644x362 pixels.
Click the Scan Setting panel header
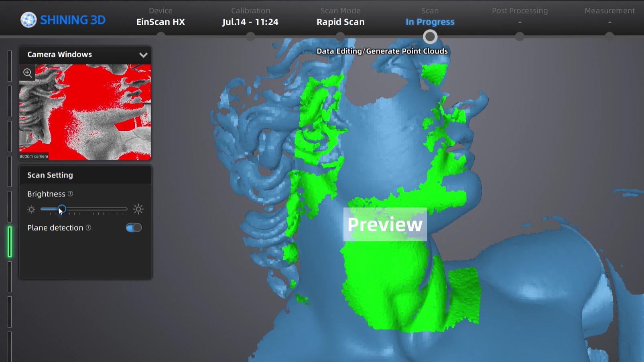pyautogui.click(x=85, y=175)
